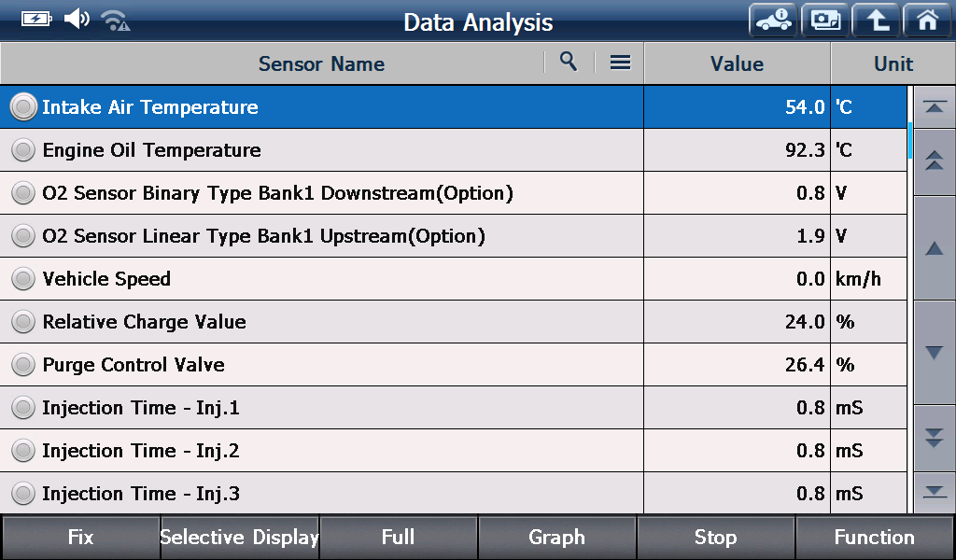Image resolution: width=956 pixels, height=560 pixels.
Task: Select Engine Oil Temperature radio button
Action: [x=23, y=150]
